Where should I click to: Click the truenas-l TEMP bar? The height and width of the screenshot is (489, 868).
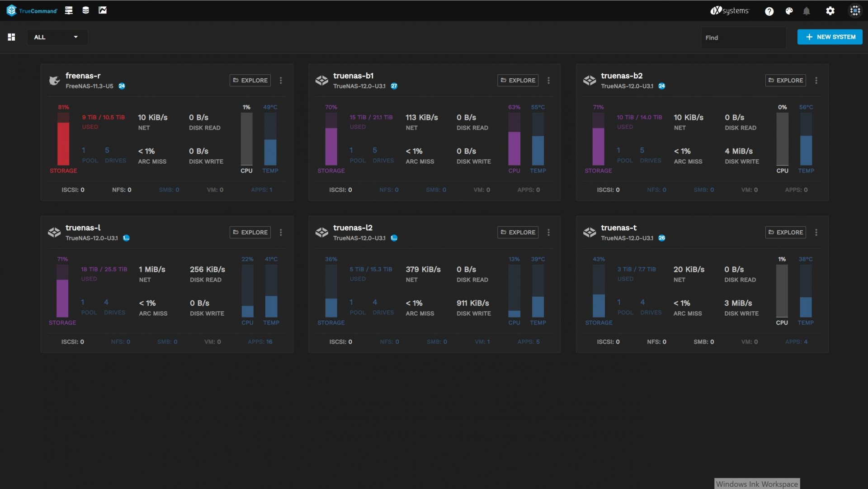click(271, 291)
